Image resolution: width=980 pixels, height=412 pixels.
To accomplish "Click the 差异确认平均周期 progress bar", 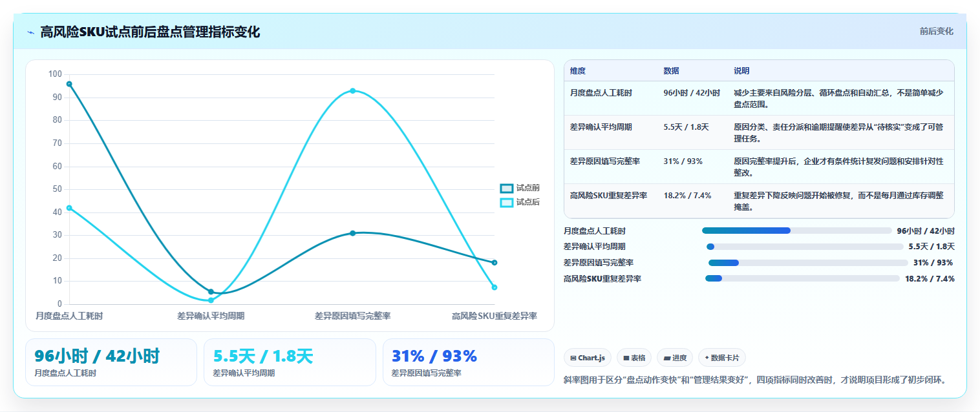I will (805, 247).
